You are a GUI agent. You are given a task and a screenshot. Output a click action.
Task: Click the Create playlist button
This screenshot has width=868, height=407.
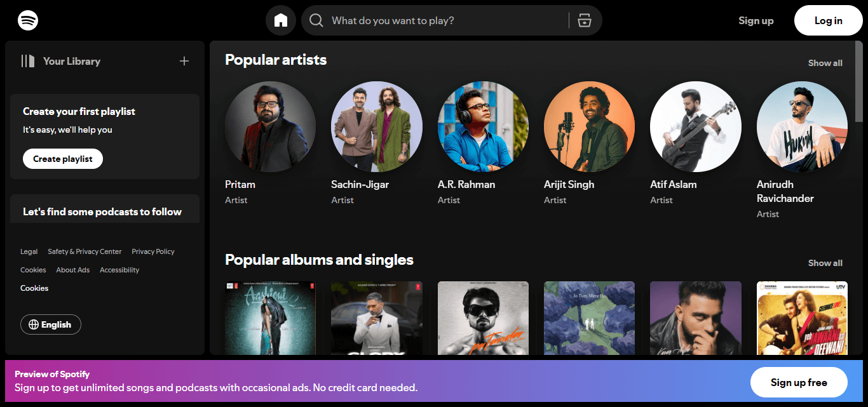click(63, 159)
